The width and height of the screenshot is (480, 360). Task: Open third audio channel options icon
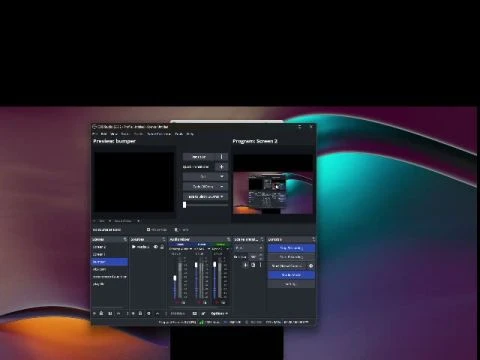223,303
